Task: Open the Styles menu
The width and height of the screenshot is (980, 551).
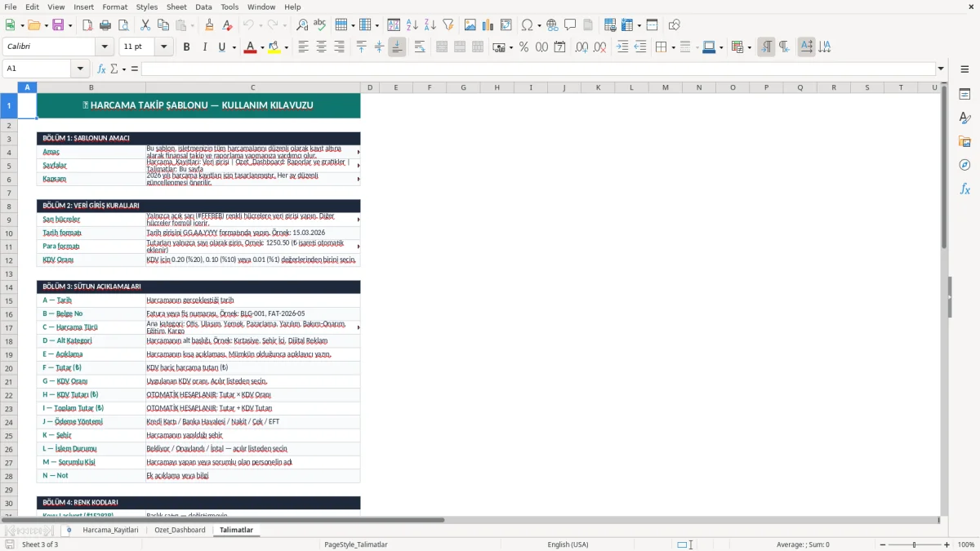Action: 147,7
